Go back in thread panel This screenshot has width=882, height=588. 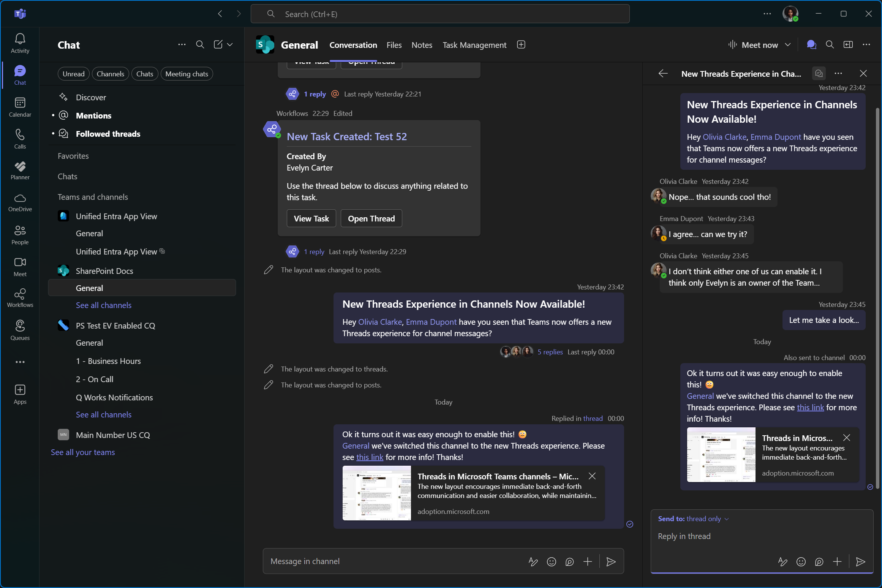coord(663,73)
